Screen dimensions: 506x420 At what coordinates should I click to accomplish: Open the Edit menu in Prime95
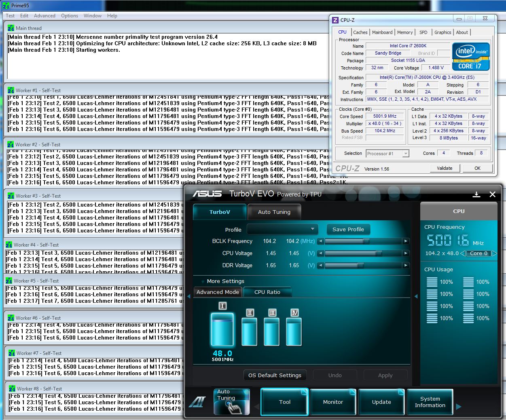[24, 16]
